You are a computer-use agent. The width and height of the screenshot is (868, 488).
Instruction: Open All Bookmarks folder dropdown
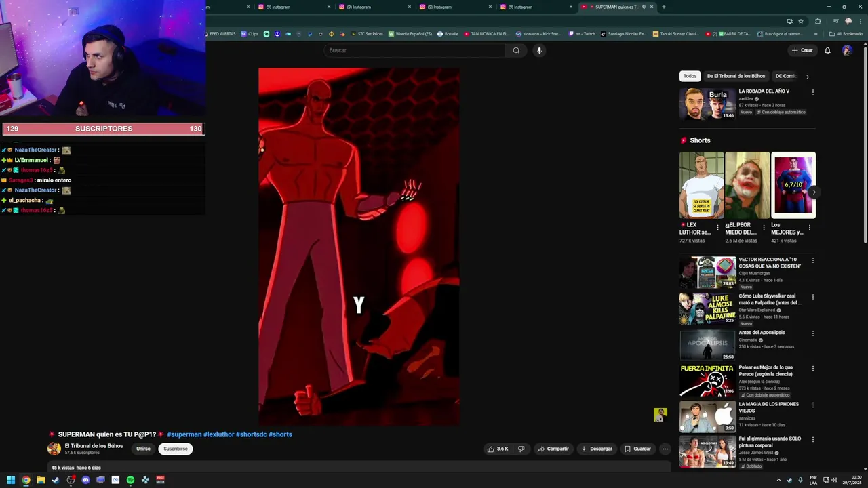[x=846, y=34]
